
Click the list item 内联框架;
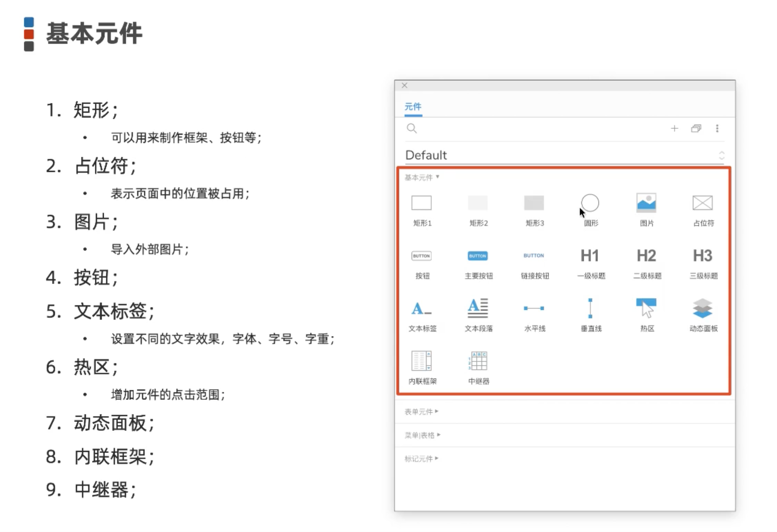click(114, 456)
